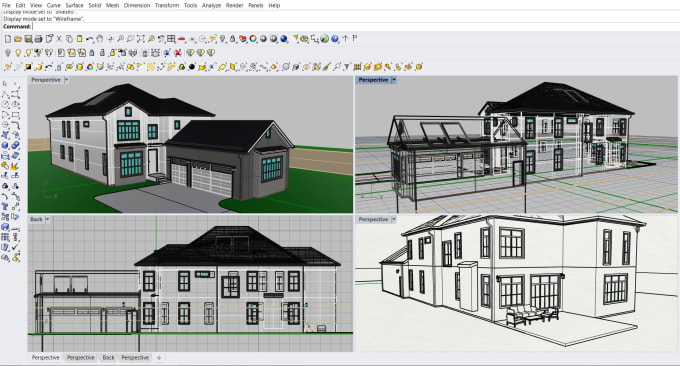Toggle Hide Objects with the gray lightbulb
Image resolution: width=680 pixels, height=366 pixels.
(8, 53)
